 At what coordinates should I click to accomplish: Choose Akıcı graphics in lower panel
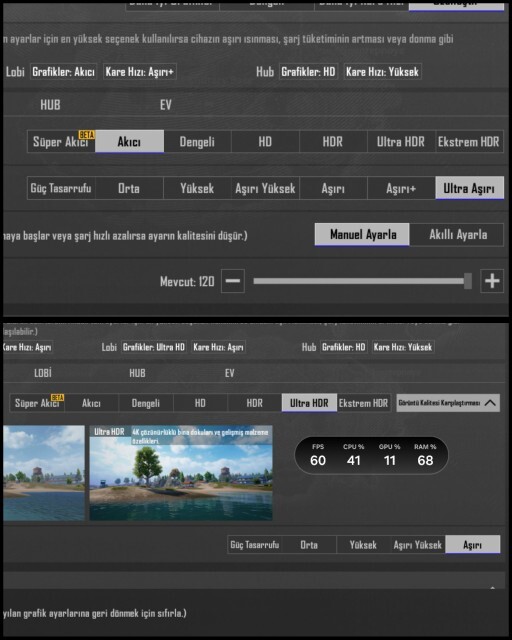(x=91, y=403)
